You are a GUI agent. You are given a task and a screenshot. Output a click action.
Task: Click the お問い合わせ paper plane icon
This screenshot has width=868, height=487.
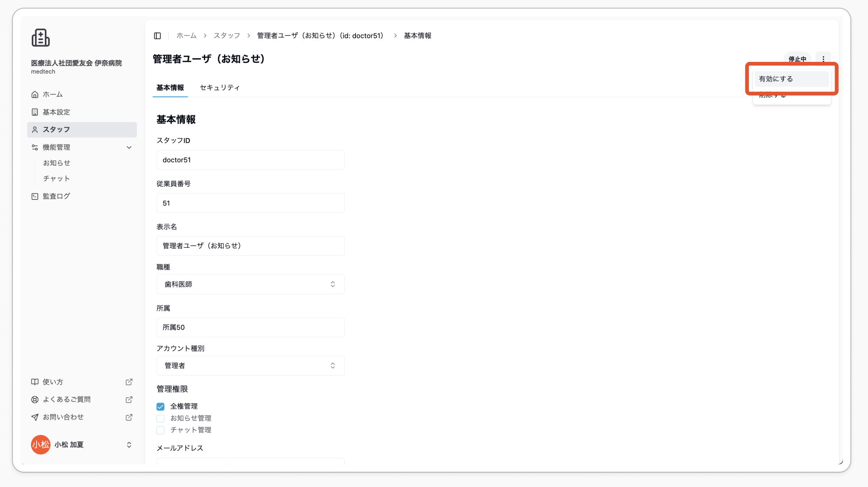(x=35, y=417)
